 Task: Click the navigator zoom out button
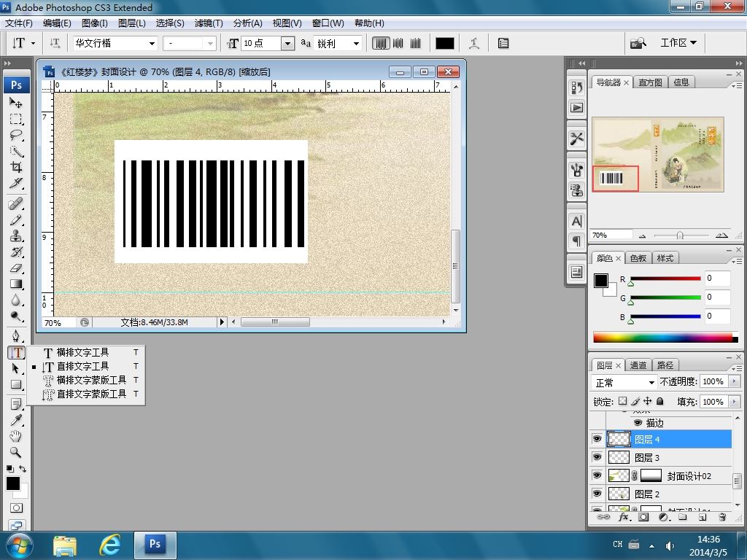(642, 236)
